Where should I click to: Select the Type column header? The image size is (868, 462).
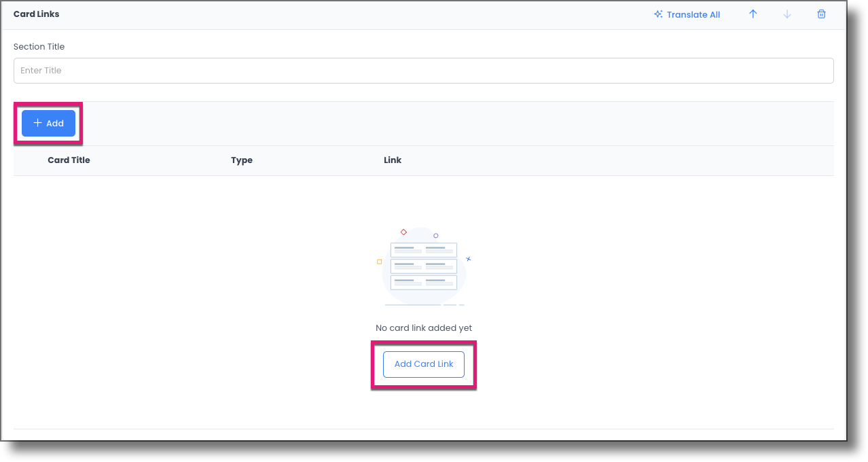(x=242, y=160)
